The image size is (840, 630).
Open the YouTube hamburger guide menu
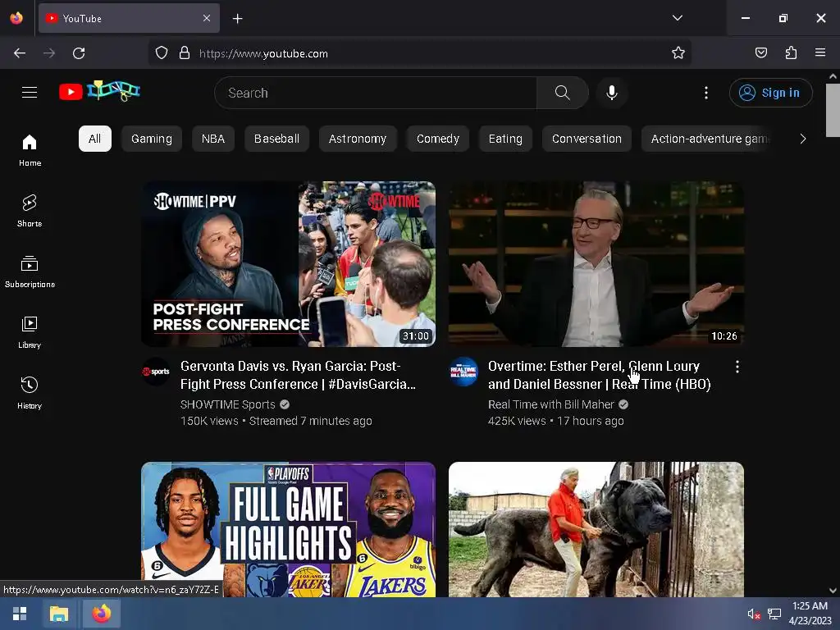30,93
